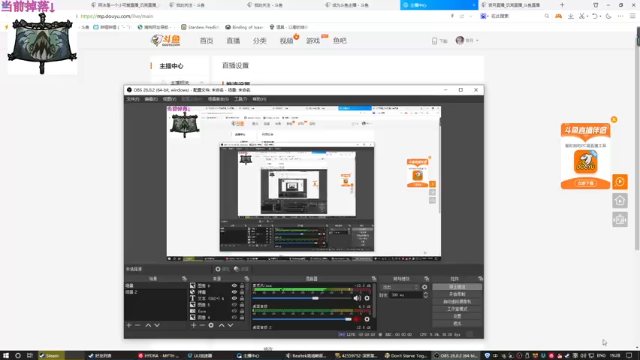640x360 pixels.
Task: Hide the 图像 6 source
Action: point(234,286)
